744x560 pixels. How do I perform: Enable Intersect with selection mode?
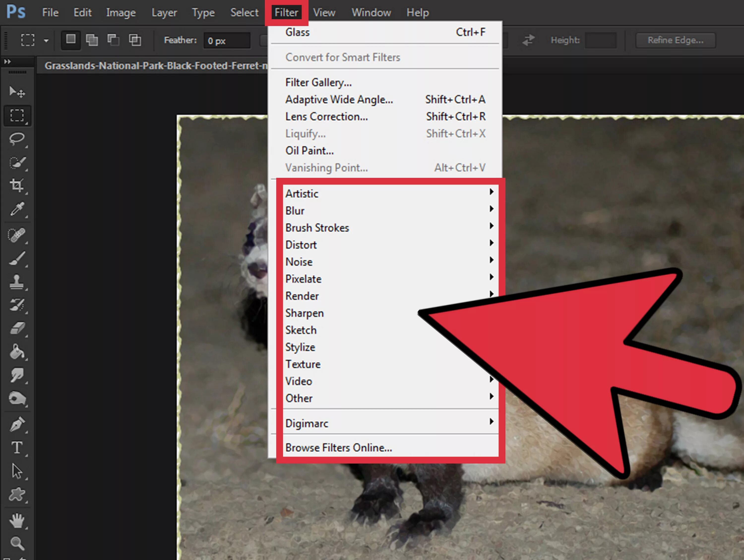point(135,40)
